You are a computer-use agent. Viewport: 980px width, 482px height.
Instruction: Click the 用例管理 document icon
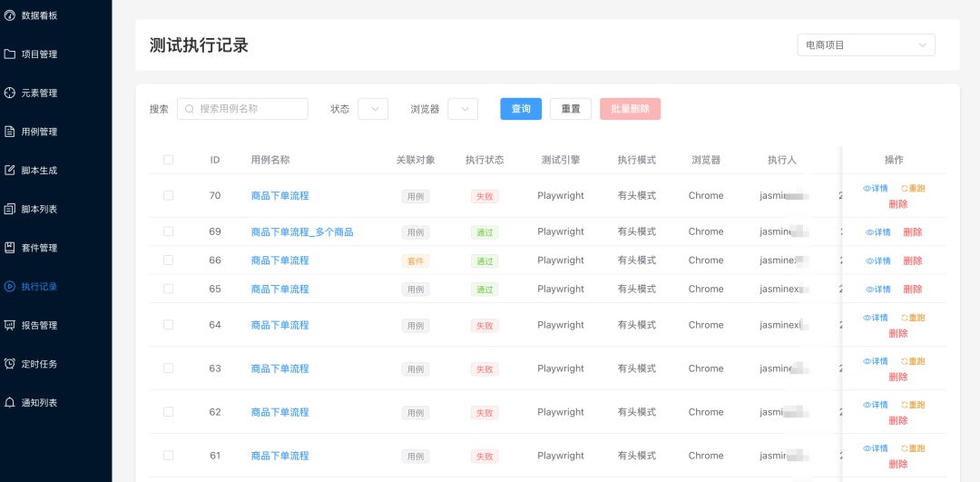(9, 132)
